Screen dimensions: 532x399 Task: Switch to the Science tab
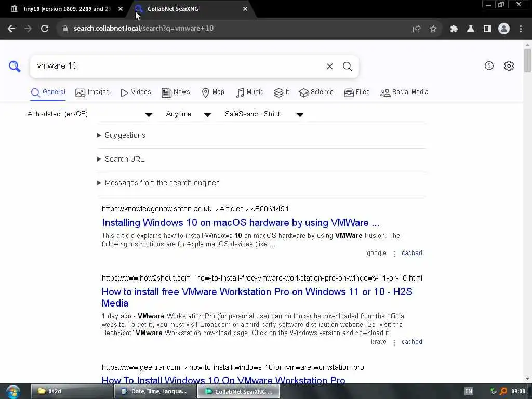tap(316, 92)
